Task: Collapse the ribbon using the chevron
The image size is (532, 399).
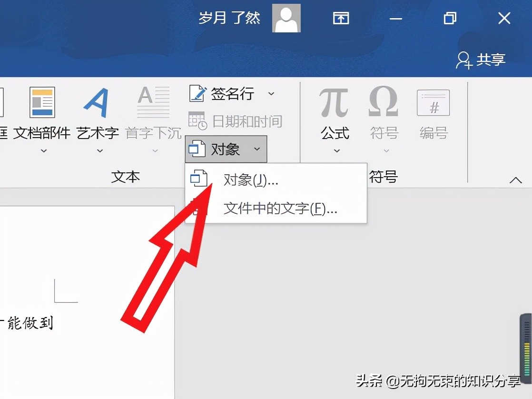Action: (516, 180)
